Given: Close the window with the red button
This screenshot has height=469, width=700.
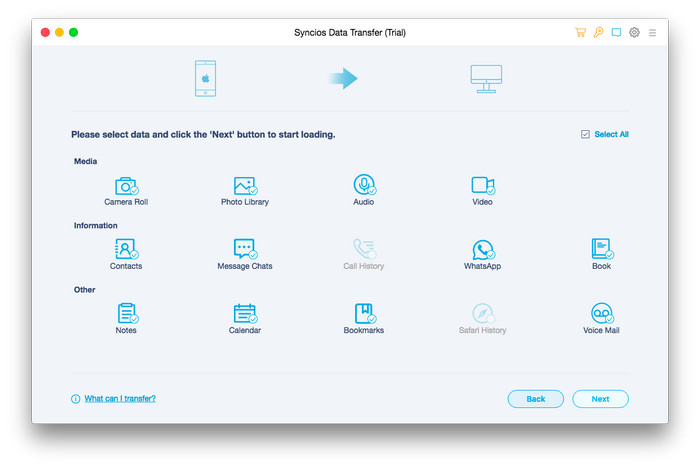Looking at the screenshot, I should tap(45, 32).
